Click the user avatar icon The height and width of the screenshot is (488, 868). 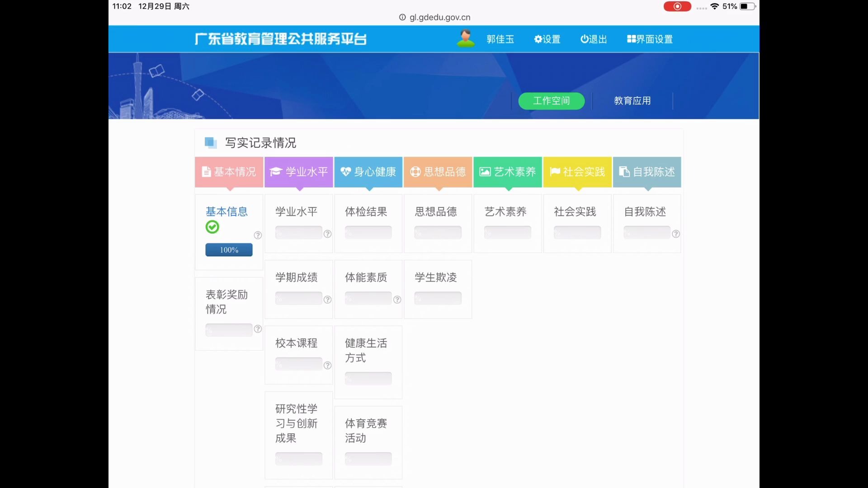[x=466, y=38]
